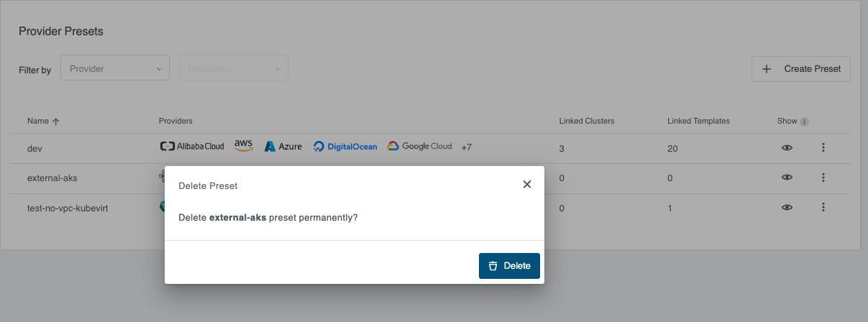Click the Alibaba Cloud provider logo
Screen dimensions: 868x322
[x=191, y=147]
